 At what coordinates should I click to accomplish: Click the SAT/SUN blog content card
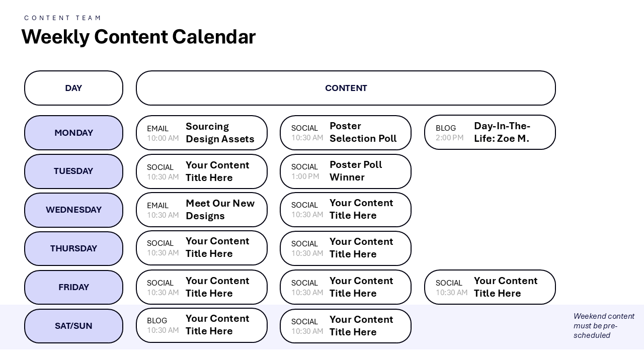click(201, 325)
